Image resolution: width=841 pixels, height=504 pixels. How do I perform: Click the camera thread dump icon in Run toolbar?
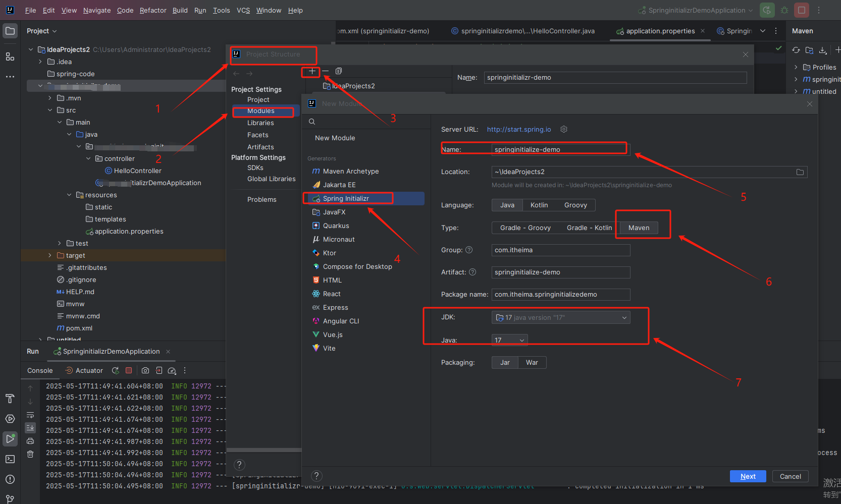coord(145,370)
